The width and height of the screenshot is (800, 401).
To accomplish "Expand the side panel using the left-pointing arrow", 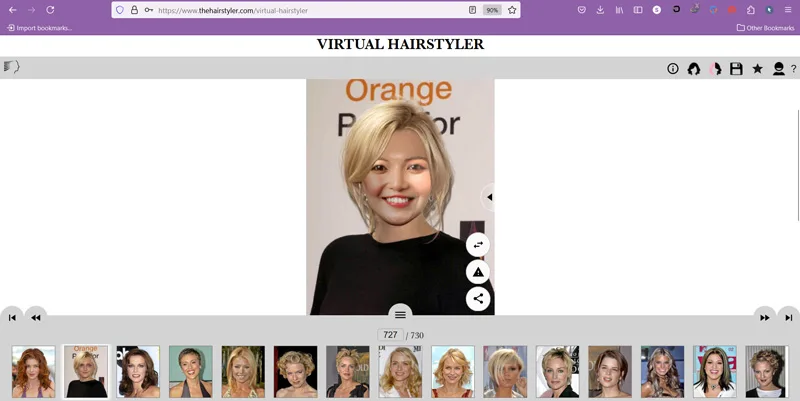I will point(489,197).
